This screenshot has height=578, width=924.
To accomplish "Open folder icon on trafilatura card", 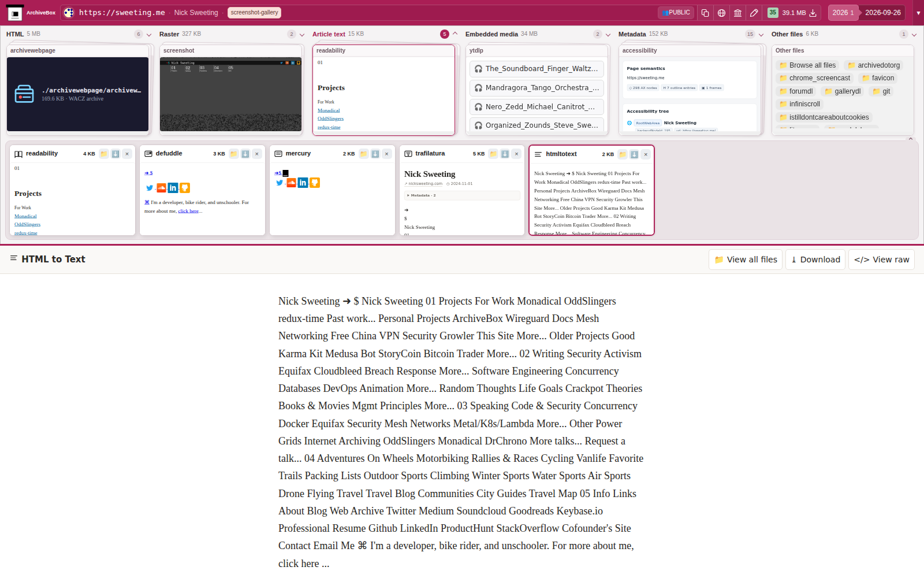I will 494,154.
